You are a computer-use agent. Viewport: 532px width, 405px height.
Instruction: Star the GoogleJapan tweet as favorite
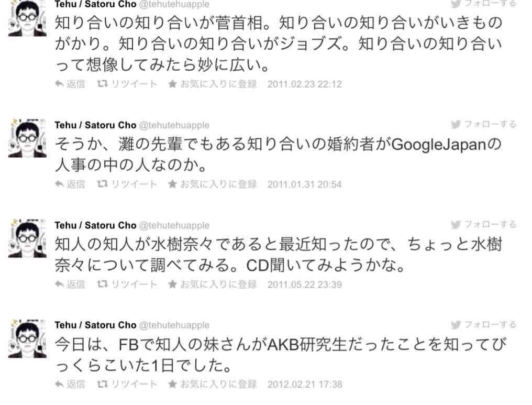coord(213,184)
